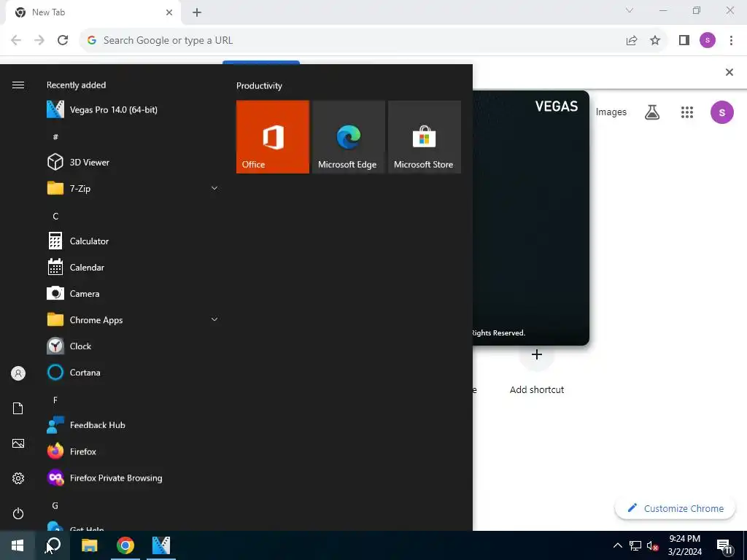Toggle Chrome side panel
The image size is (747, 560).
684,41
